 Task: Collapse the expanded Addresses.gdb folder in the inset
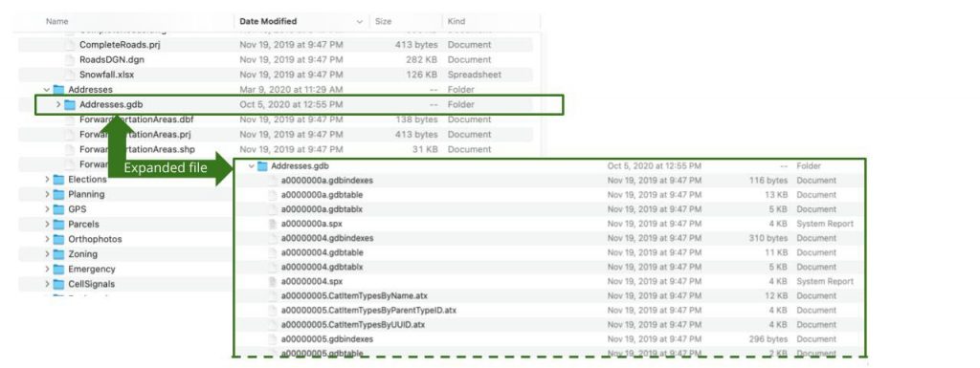[252, 166]
